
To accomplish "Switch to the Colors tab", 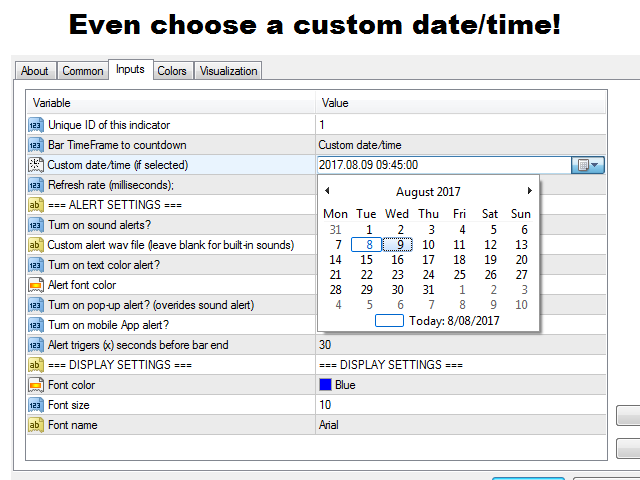I will click(172, 71).
